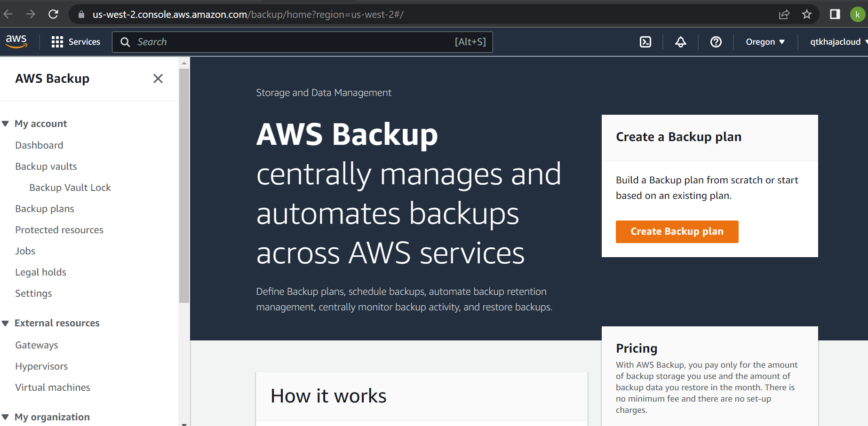
Task: Open the Chrome profile avatar
Action: point(858,14)
